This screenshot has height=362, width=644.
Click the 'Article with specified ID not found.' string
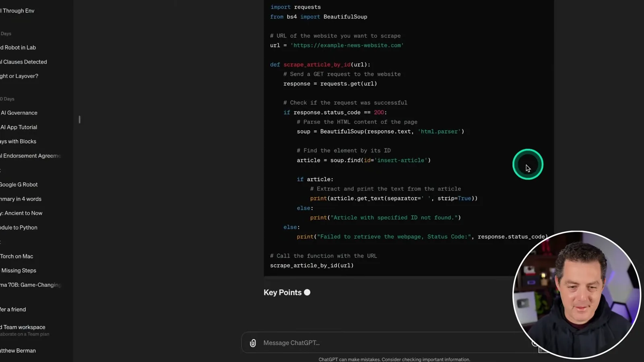click(x=394, y=218)
